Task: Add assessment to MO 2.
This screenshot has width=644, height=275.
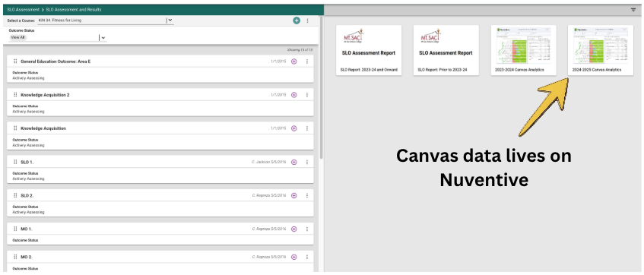Action: point(294,258)
